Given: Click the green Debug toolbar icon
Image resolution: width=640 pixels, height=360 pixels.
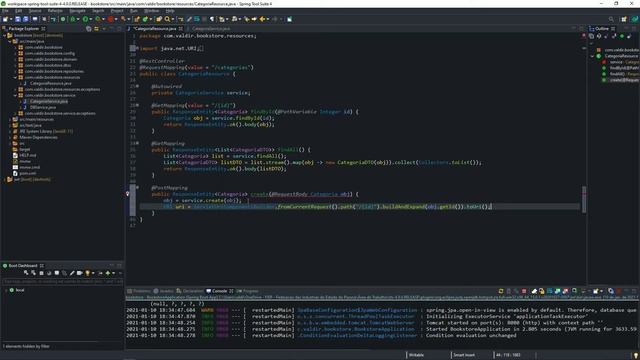Looking at the screenshot, I should (x=73, y=19).
